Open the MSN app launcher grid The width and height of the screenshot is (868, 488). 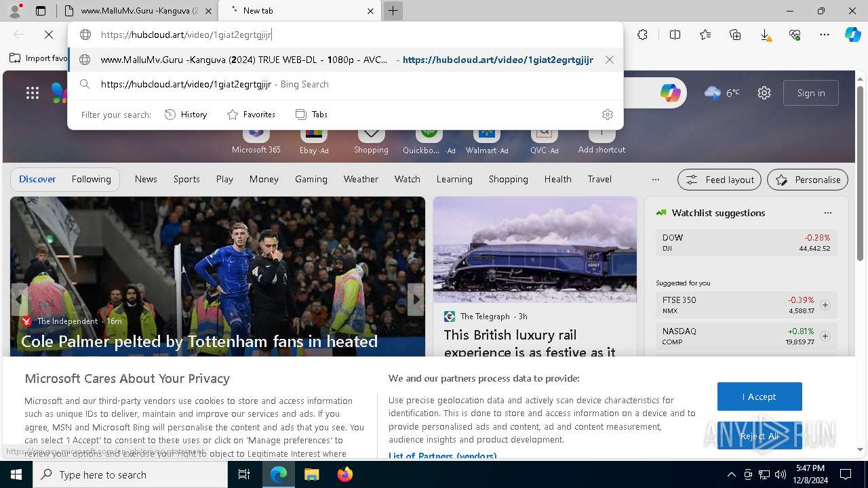click(x=33, y=93)
